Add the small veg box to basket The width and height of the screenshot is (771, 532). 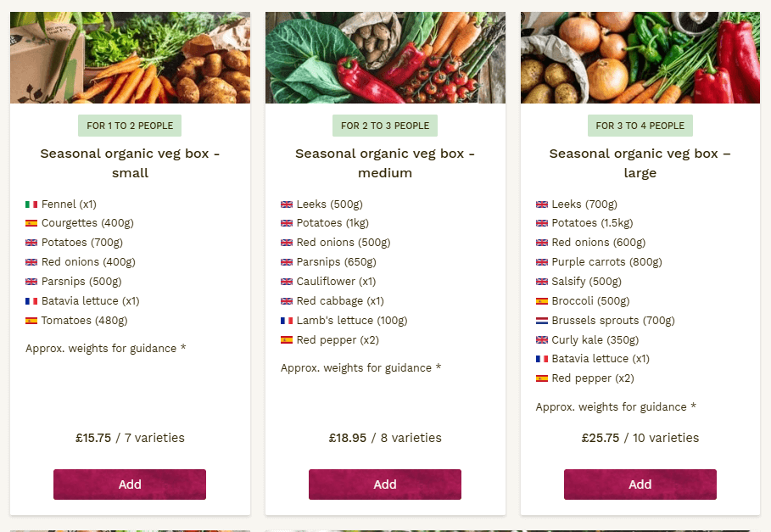[x=130, y=484]
